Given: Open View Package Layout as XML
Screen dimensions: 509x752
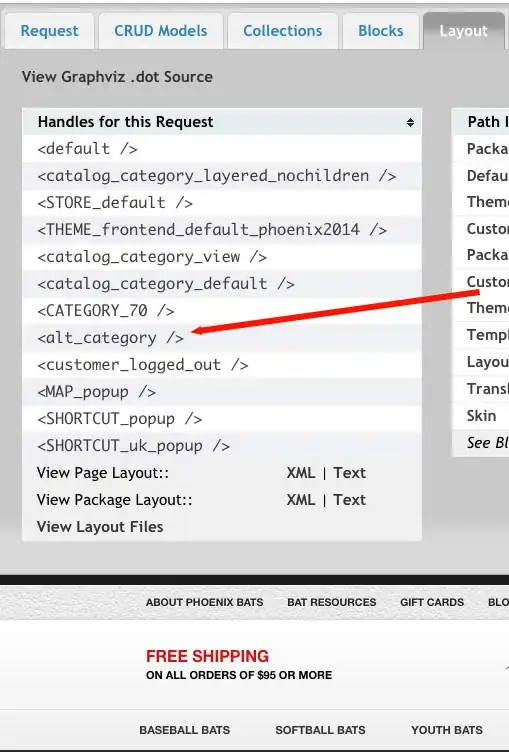Looking at the screenshot, I should (x=301, y=500).
